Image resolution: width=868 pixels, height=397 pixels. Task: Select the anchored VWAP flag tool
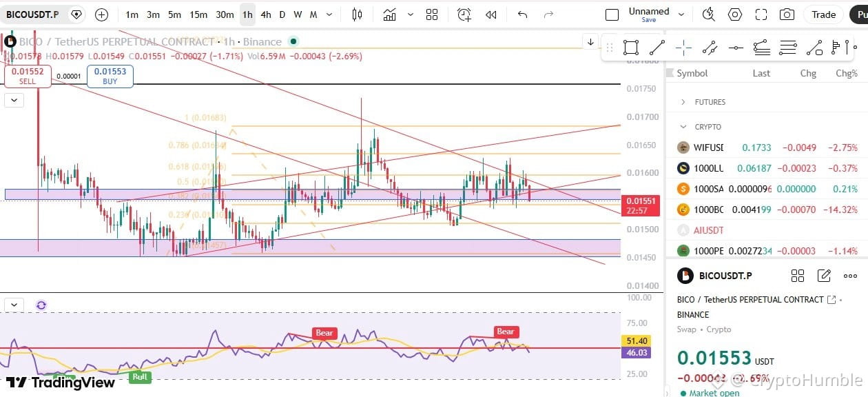coord(839,48)
